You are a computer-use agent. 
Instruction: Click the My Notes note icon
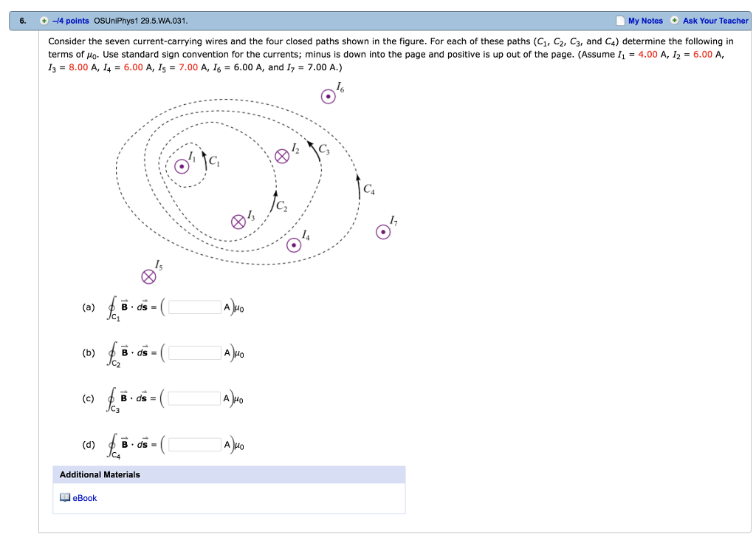coord(620,21)
